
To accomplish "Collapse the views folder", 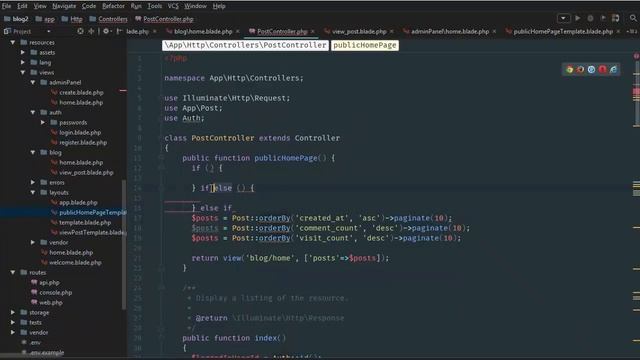I will (23, 72).
